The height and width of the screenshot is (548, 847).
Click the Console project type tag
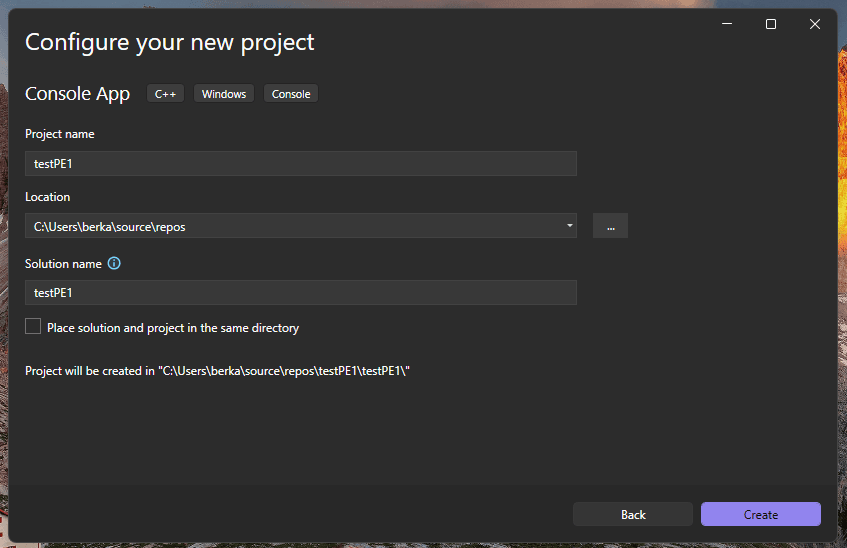291,94
